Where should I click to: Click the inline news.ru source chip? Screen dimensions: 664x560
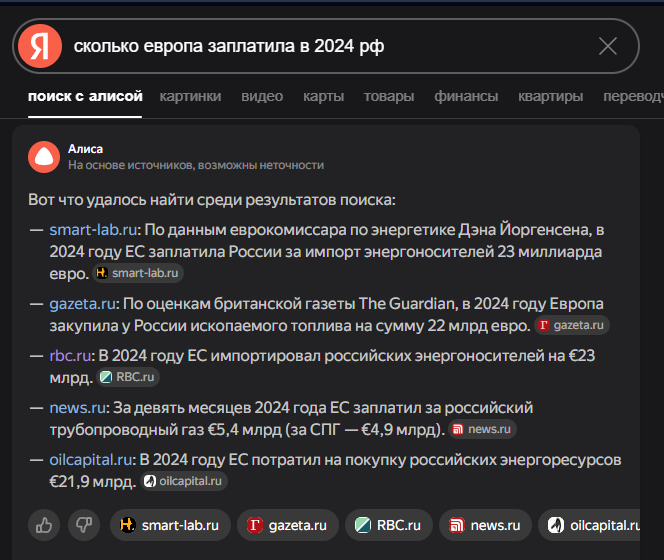pos(482,429)
